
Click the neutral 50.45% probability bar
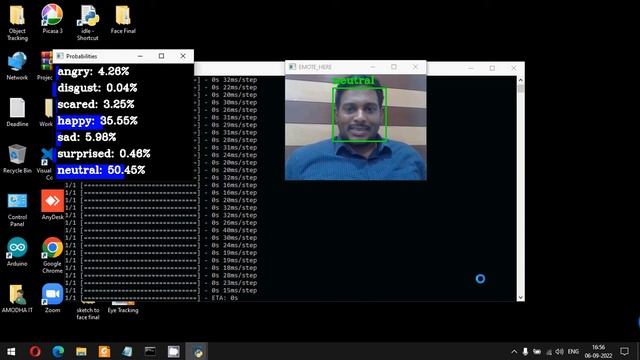91,170
